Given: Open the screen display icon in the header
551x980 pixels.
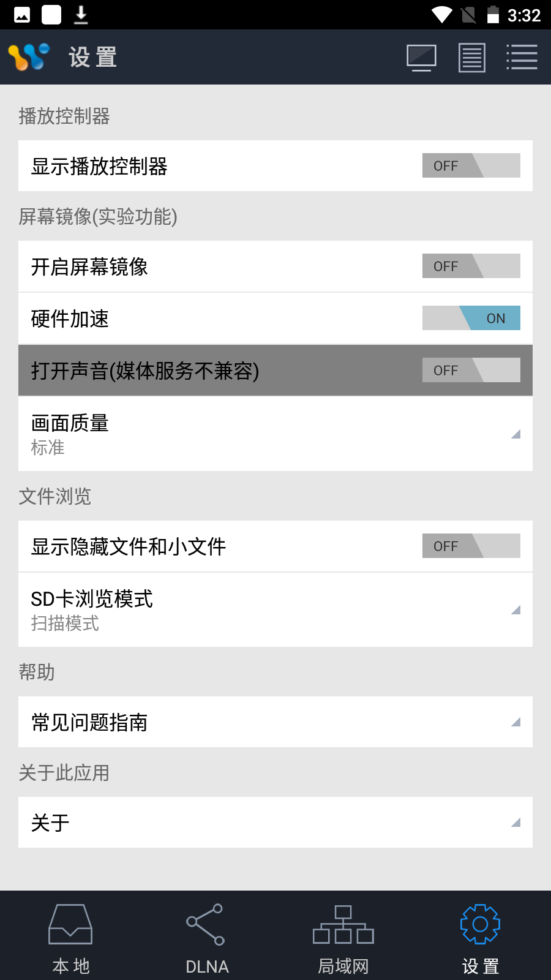Looking at the screenshot, I should click(x=421, y=58).
